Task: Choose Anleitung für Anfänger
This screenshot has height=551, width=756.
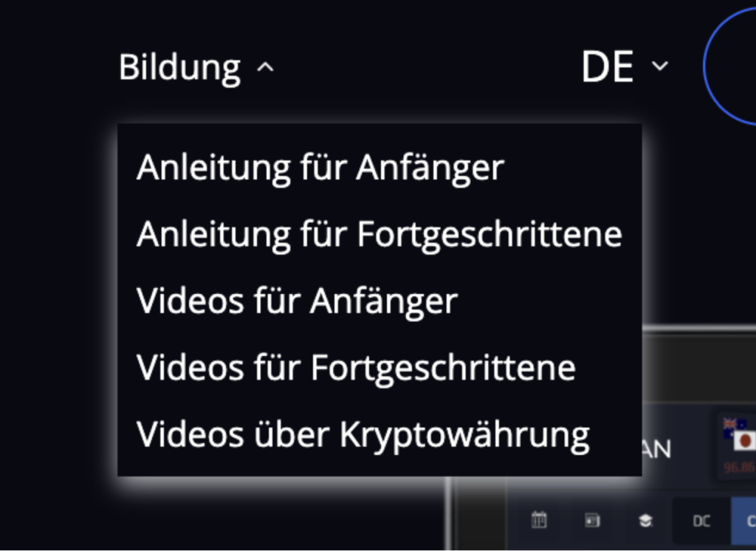Action: pos(320,168)
